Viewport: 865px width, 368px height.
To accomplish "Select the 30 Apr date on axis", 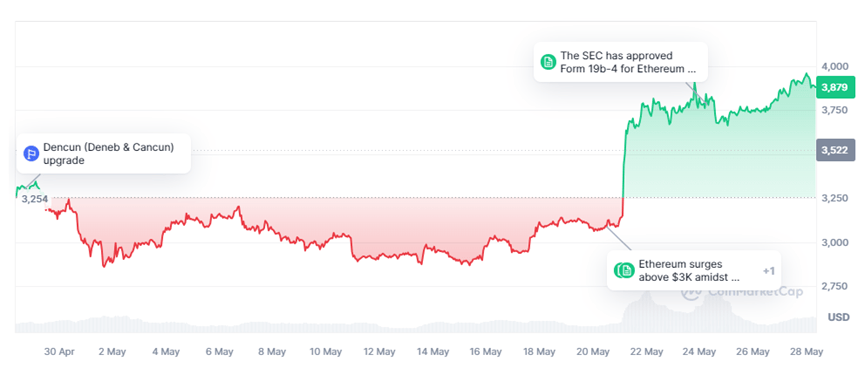I will click(x=59, y=351).
